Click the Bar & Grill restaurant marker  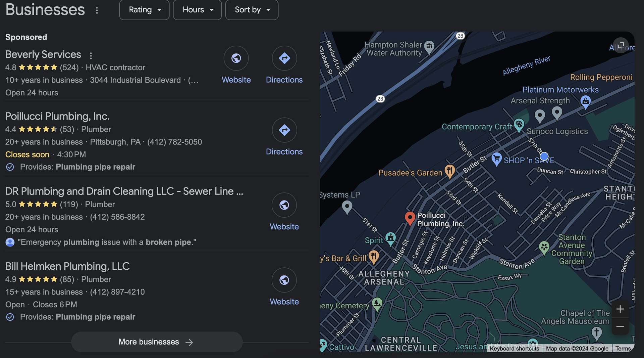click(374, 257)
